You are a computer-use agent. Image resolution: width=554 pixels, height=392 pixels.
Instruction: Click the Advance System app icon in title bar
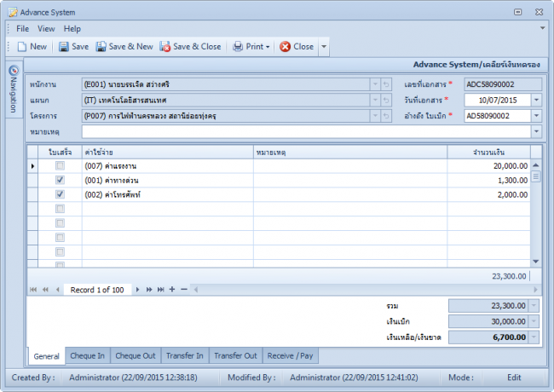[x=13, y=13]
